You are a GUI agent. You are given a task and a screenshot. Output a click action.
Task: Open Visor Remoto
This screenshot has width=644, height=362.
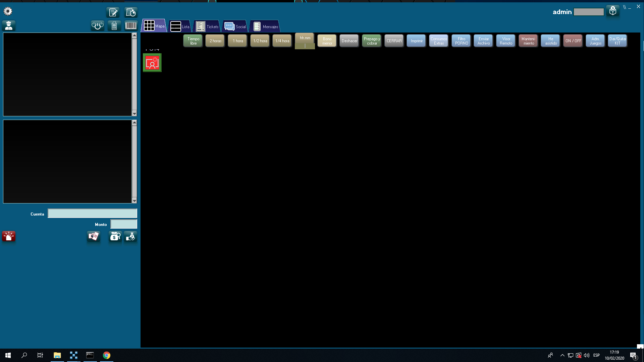(x=506, y=41)
